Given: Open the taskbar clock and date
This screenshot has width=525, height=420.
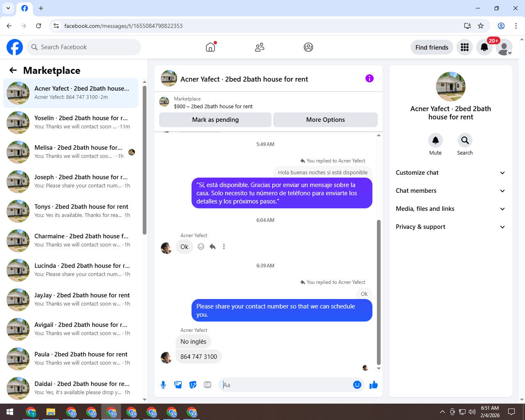Looking at the screenshot, I should tap(490, 412).
